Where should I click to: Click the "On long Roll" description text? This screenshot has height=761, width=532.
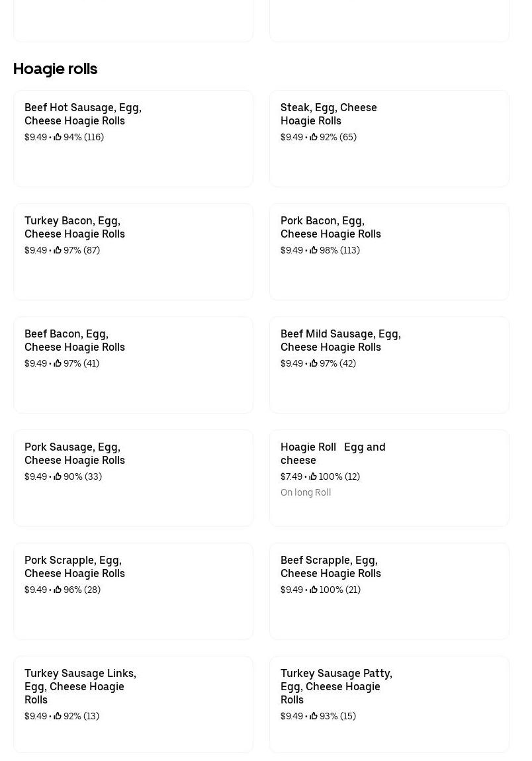(x=306, y=492)
